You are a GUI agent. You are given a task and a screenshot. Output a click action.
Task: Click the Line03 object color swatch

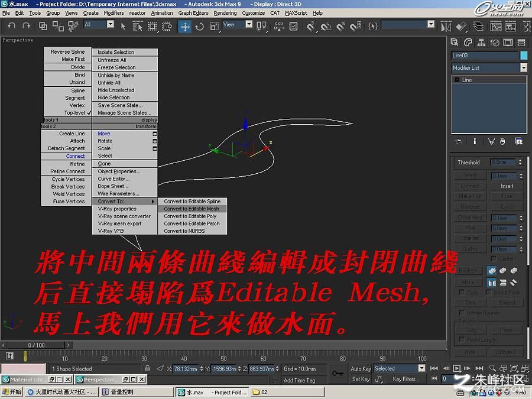pos(524,56)
